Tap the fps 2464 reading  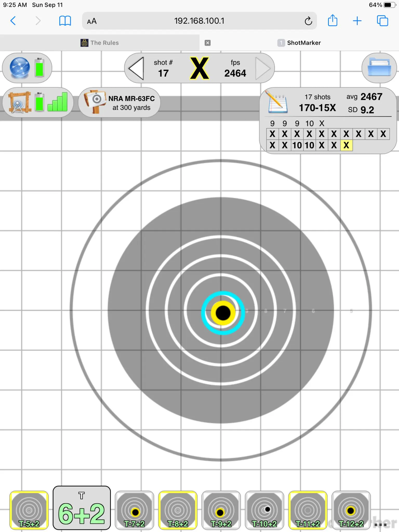pyautogui.click(x=235, y=69)
